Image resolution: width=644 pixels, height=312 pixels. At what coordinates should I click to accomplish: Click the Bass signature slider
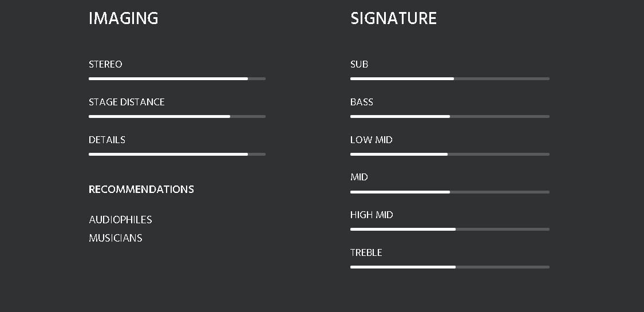click(449, 116)
